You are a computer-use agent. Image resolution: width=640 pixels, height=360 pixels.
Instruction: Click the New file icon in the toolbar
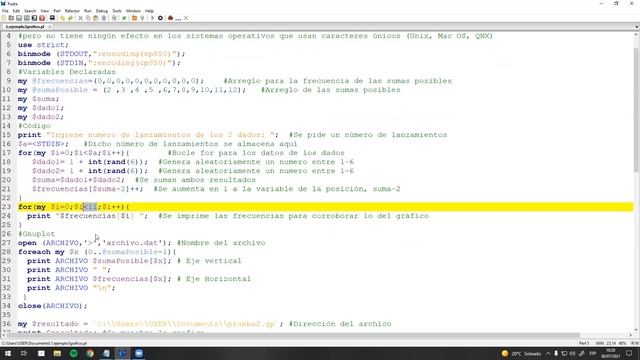pos(4,18)
